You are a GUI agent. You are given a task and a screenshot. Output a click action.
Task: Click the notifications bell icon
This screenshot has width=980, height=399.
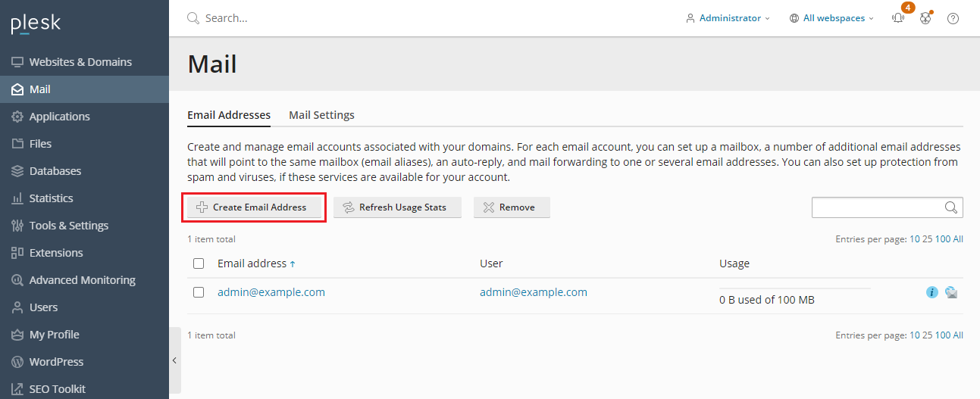[x=898, y=19]
